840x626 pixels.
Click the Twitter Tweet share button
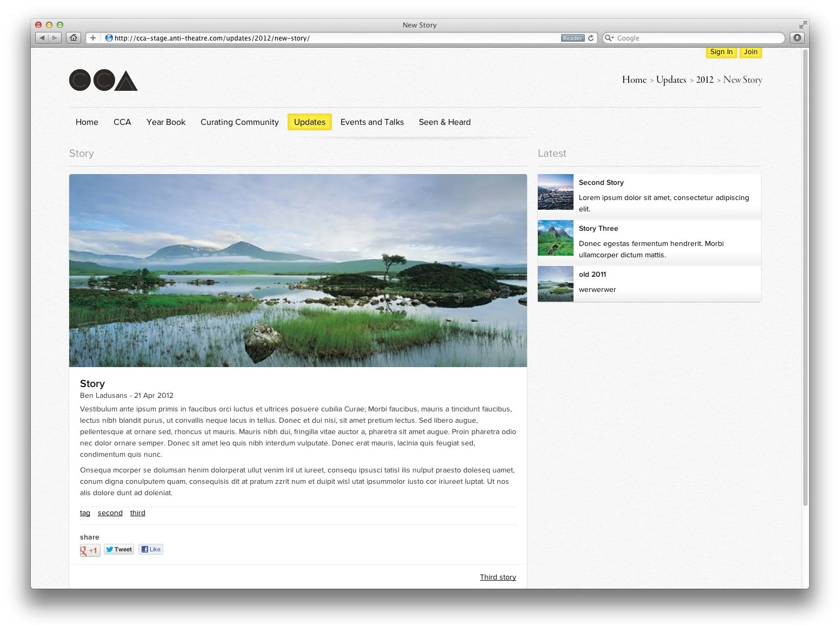pos(119,549)
